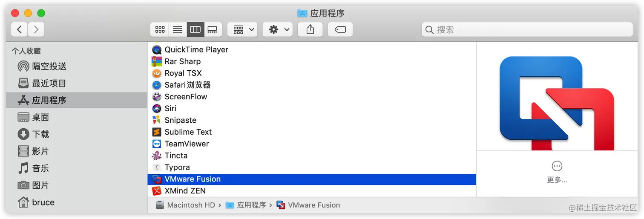Screen dimensions: 644x219
Task: Select the VMware Fusion row
Action: pos(312,179)
